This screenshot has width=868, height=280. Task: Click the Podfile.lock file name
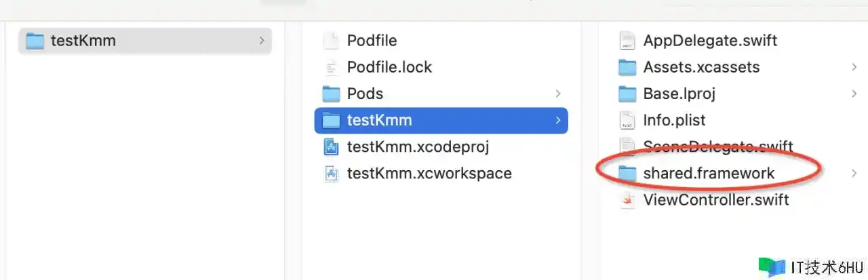click(x=389, y=67)
